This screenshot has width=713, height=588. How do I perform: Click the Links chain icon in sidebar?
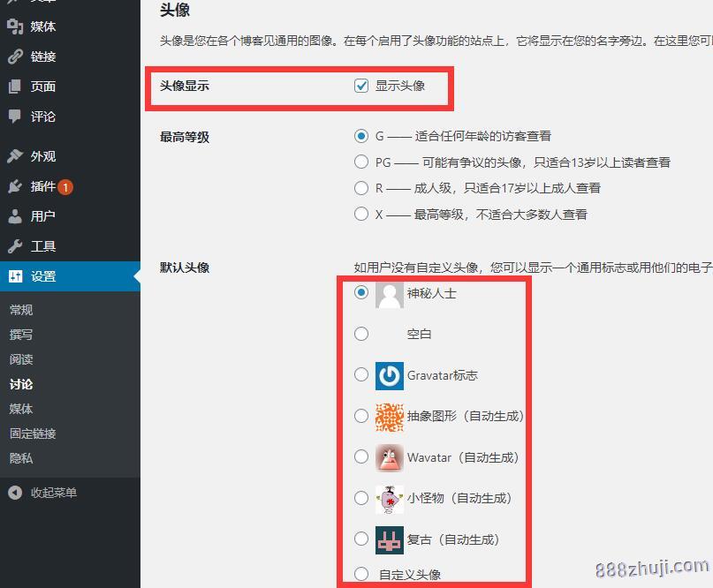pyautogui.click(x=15, y=57)
